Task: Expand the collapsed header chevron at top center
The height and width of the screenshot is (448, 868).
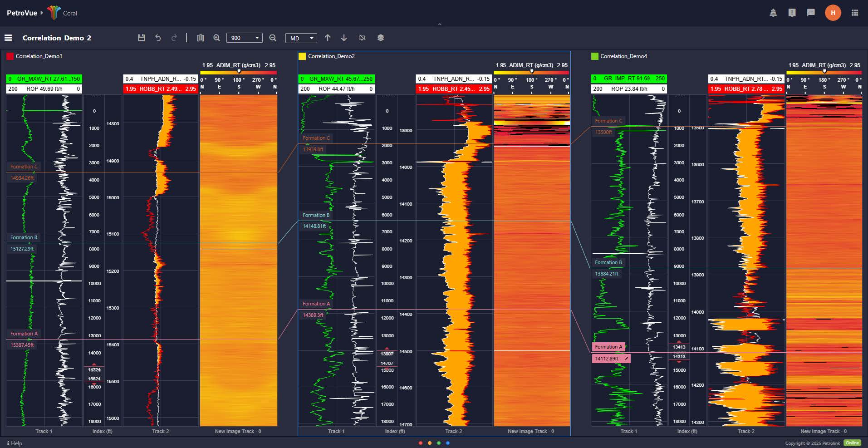Action: click(439, 24)
